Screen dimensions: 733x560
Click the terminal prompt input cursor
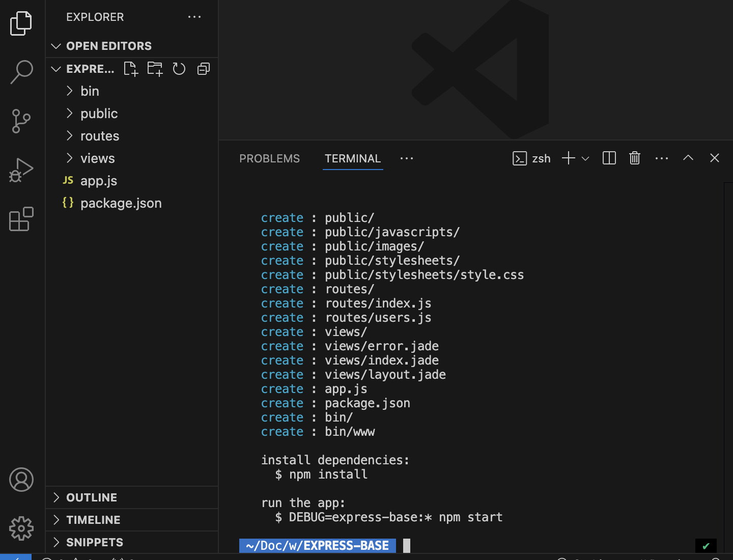click(x=407, y=546)
